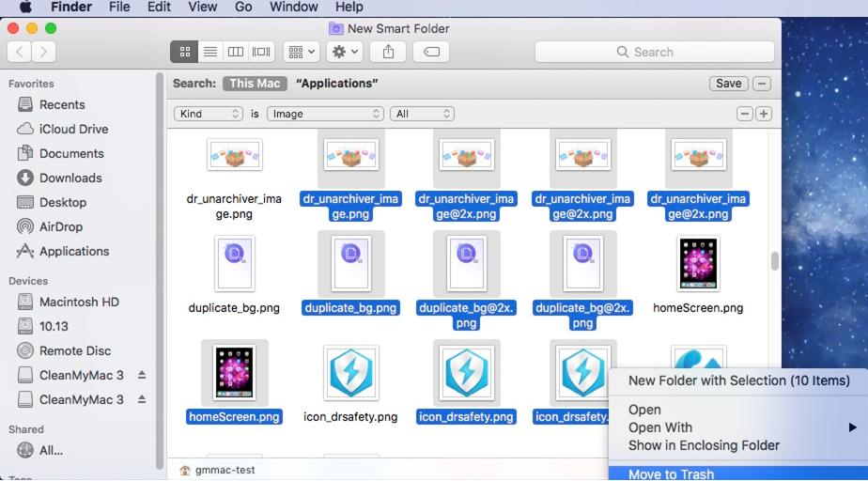The width and height of the screenshot is (868, 481).
Task: Select the This Mac search scope
Action: coord(255,84)
